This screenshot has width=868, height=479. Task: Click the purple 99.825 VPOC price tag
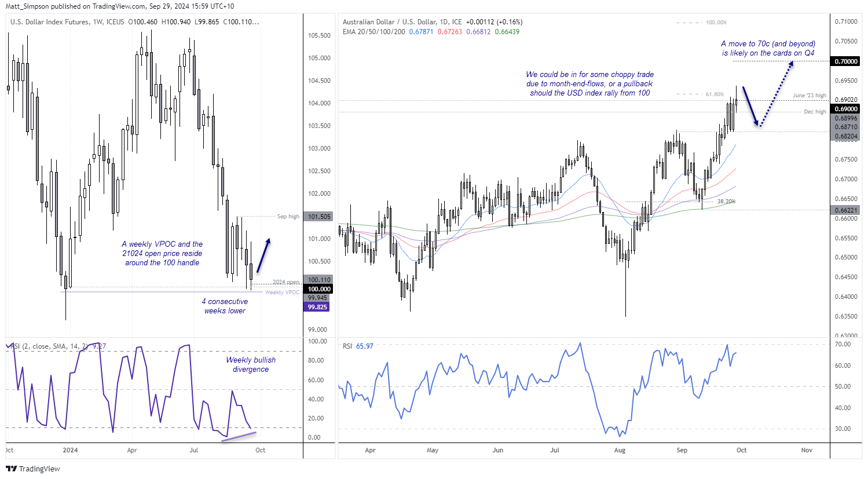[x=317, y=307]
